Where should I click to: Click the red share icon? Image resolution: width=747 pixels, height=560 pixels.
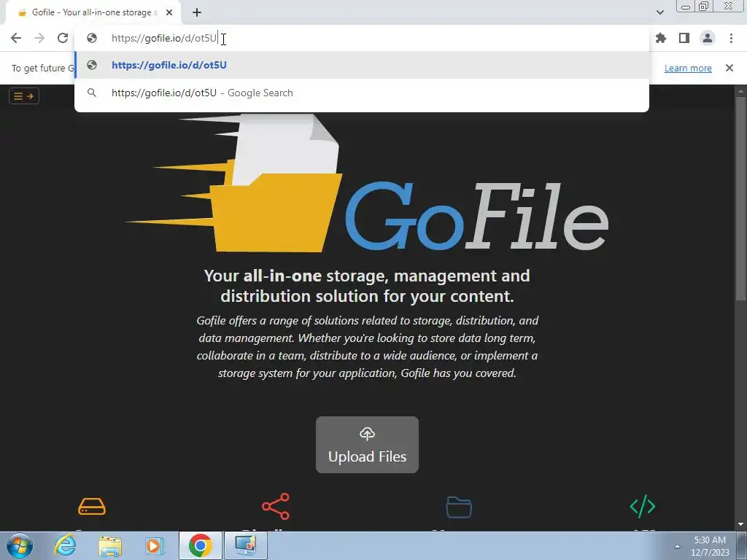click(x=276, y=506)
